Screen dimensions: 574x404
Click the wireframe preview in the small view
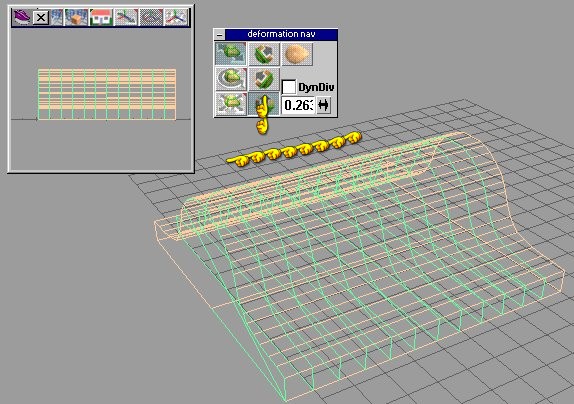coord(107,94)
